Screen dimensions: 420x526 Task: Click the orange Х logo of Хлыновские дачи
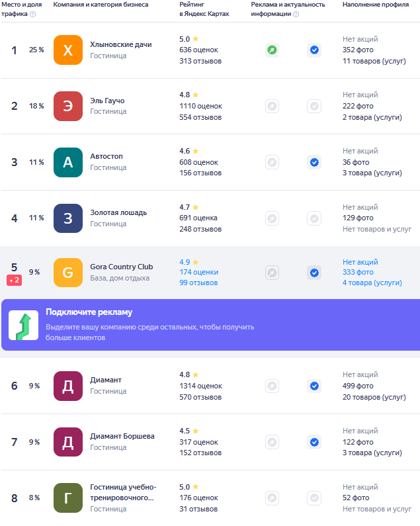coord(68,50)
